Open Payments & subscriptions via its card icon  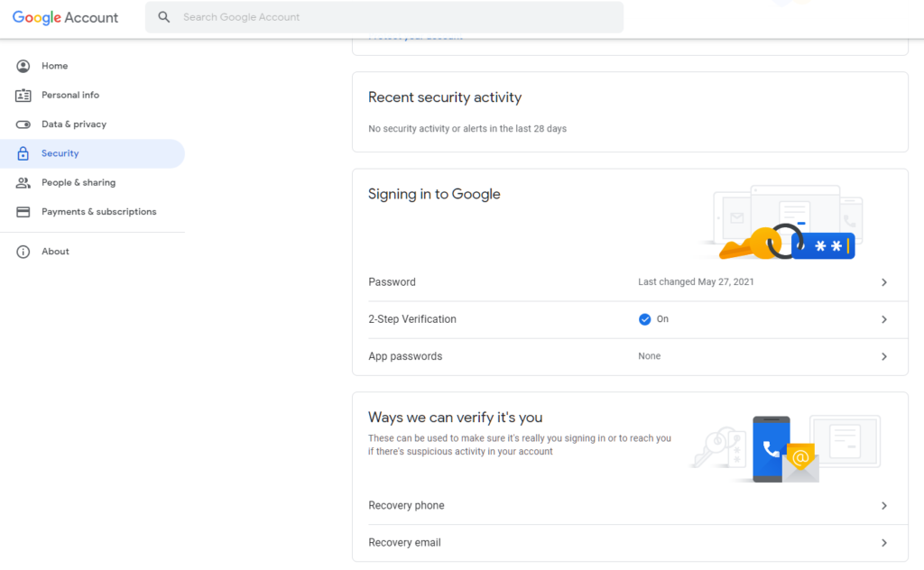click(x=23, y=211)
